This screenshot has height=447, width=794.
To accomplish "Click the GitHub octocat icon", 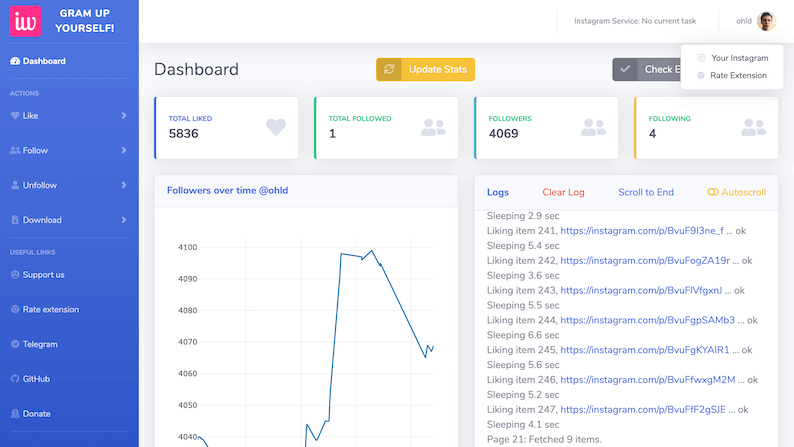I will coord(15,379).
